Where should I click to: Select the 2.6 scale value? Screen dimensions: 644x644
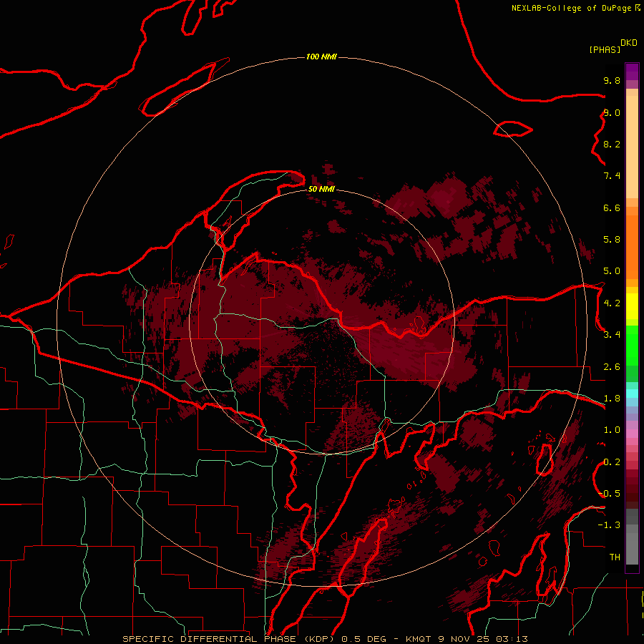612,367
